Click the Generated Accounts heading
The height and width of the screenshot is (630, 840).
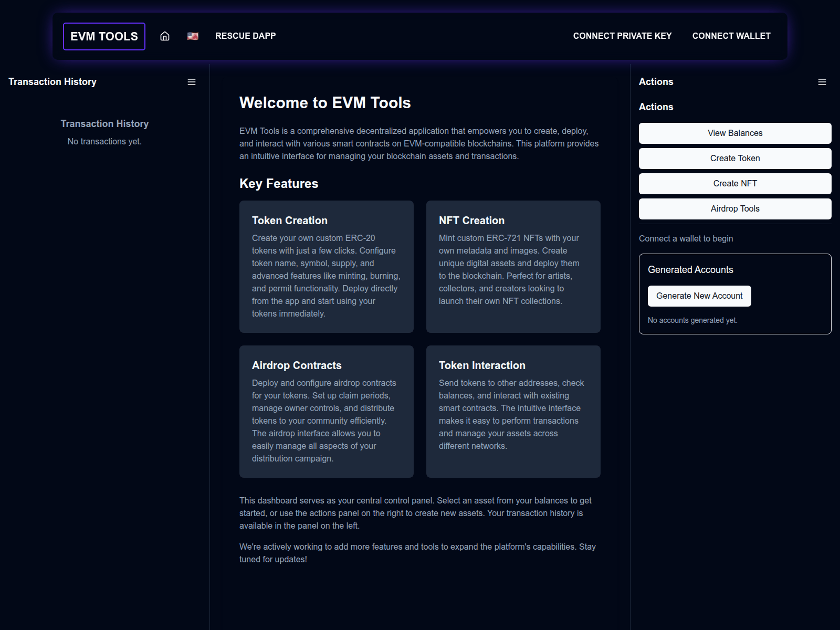coord(690,270)
